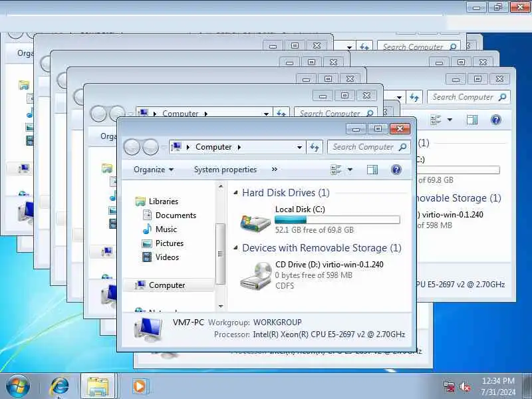Click the Show desktop button
Image resolution: width=532 pixels, height=399 pixels.
528,386
